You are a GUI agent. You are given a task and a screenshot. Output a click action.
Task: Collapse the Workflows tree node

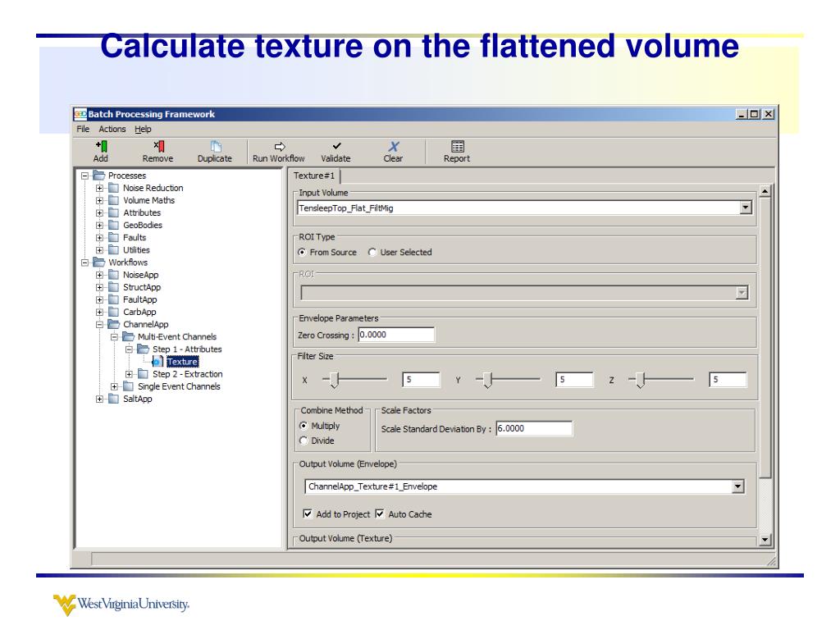84,262
